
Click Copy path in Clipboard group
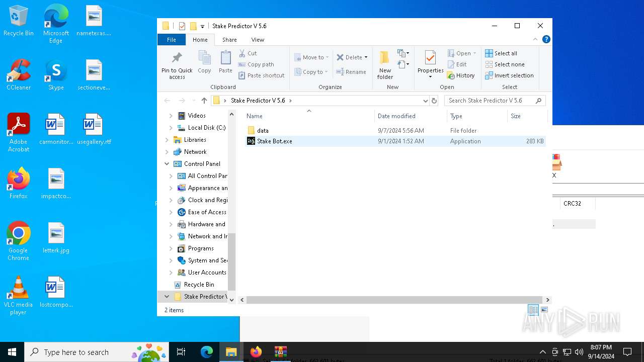[x=256, y=64]
